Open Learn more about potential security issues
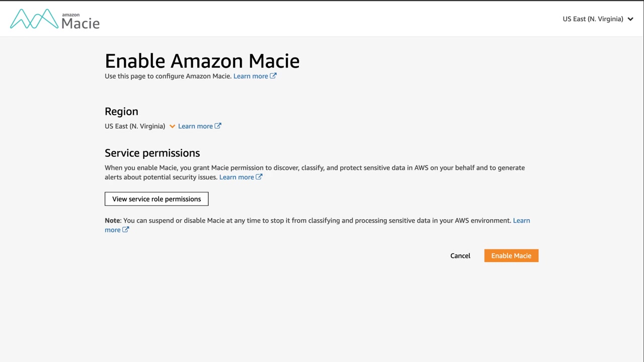 coord(236,177)
